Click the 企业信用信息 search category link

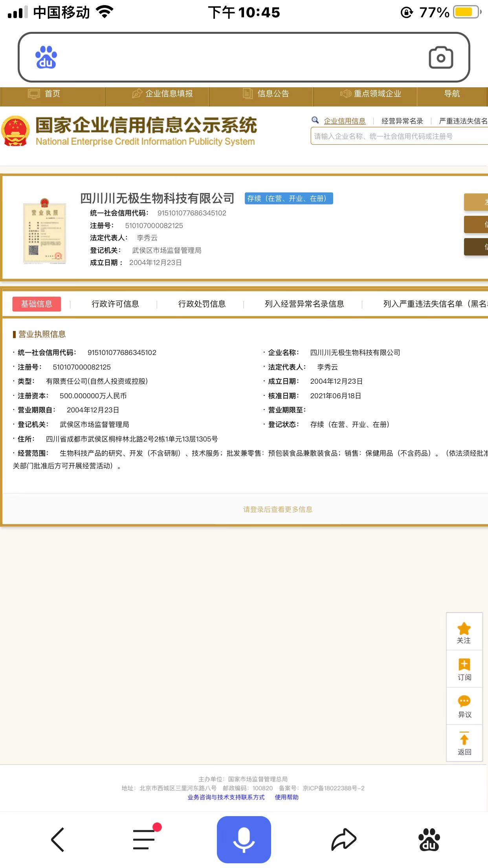pos(345,121)
